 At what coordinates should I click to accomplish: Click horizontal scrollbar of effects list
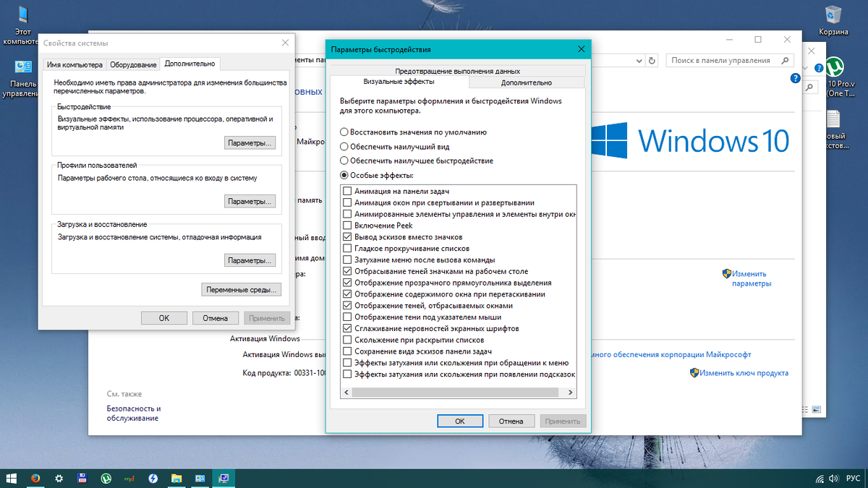[x=456, y=393]
